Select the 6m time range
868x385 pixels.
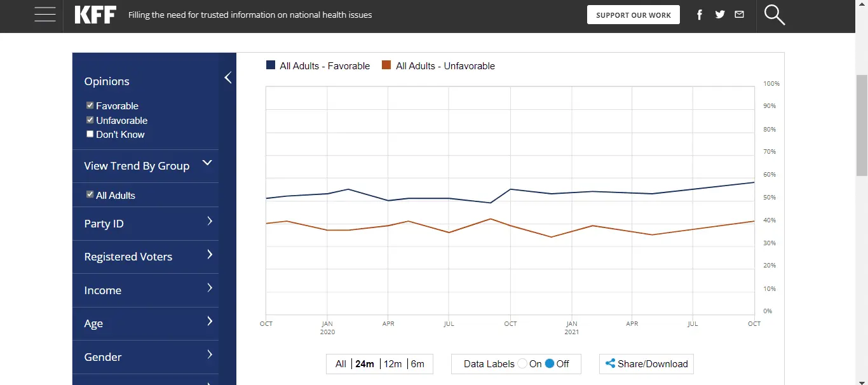coord(417,364)
